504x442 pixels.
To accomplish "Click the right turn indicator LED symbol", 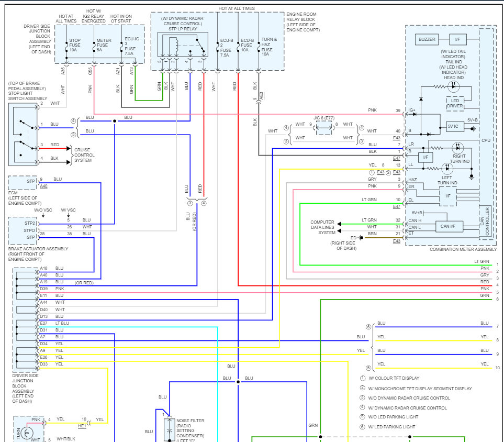I will tap(458, 148).
